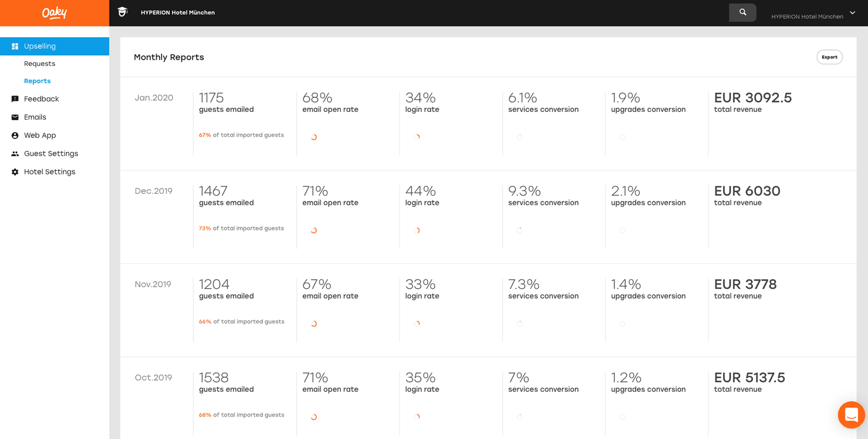Image resolution: width=868 pixels, height=439 pixels.
Task: Open the orange chat support widget
Action: [851, 415]
